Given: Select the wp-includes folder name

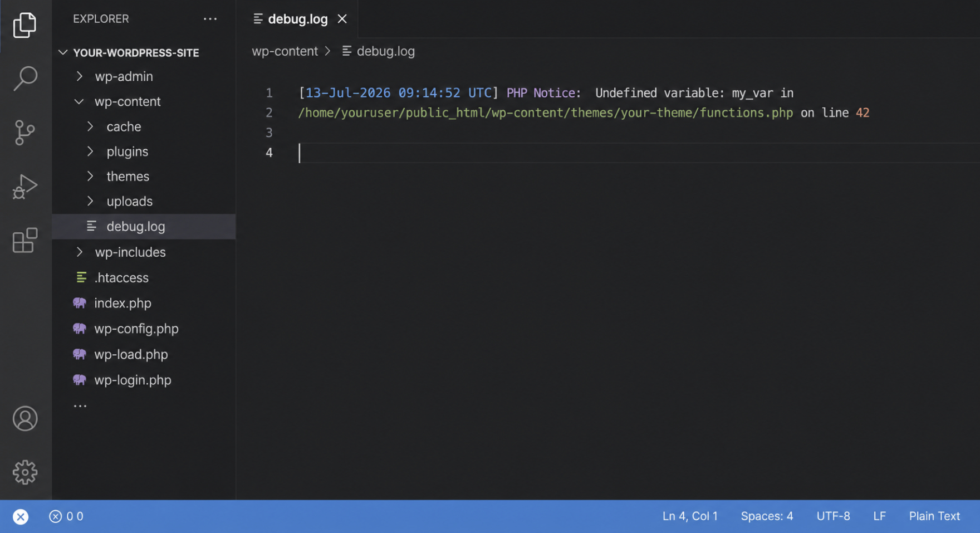Looking at the screenshot, I should (130, 252).
